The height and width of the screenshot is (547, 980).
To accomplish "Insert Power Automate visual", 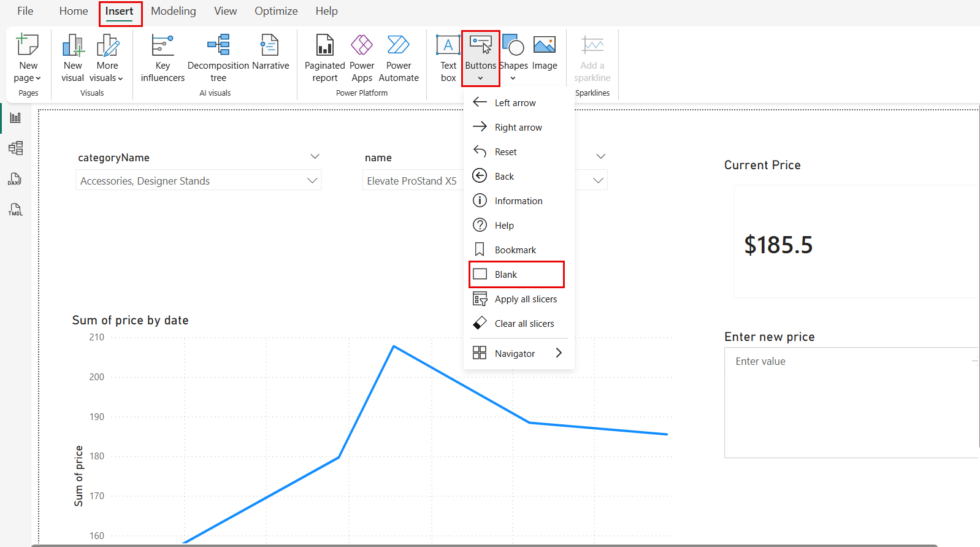I will (399, 58).
